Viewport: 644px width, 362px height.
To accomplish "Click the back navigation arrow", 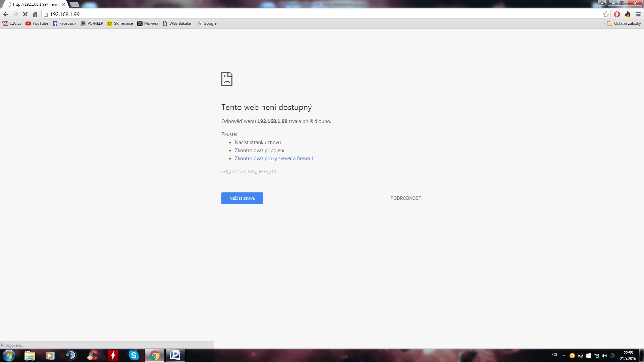I will [6, 14].
